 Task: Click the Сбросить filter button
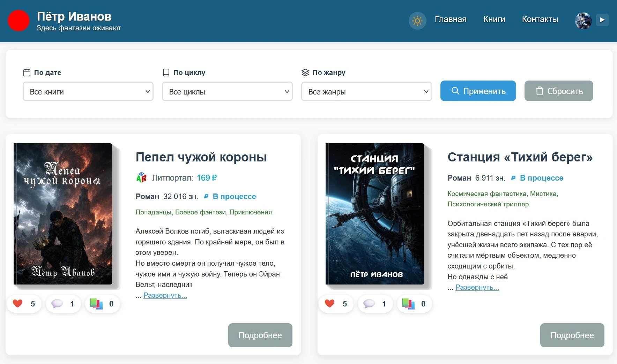[x=559, y=91]
